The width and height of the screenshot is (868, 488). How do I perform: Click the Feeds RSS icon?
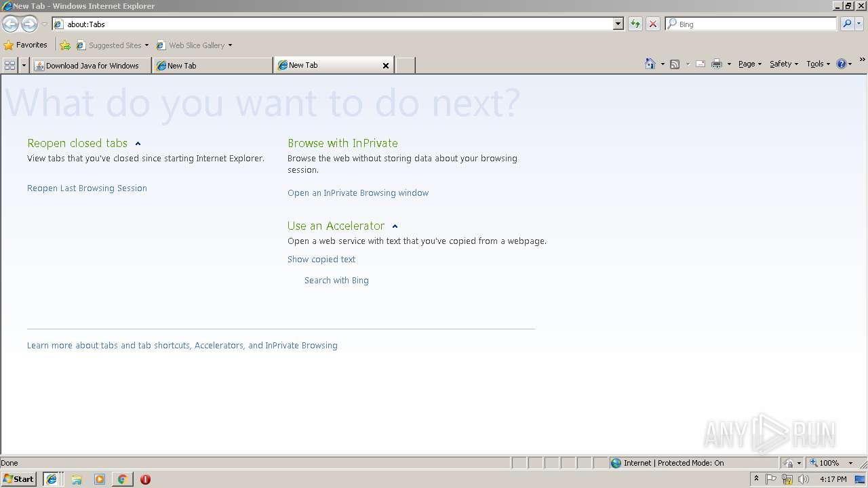pos(675,64)
